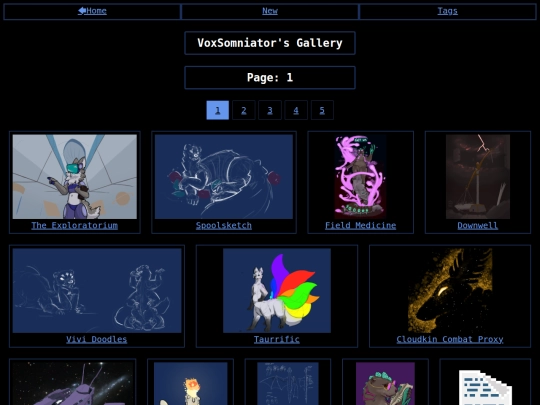
Task: Click the Taurrific title link
Action: click(277, 340)
